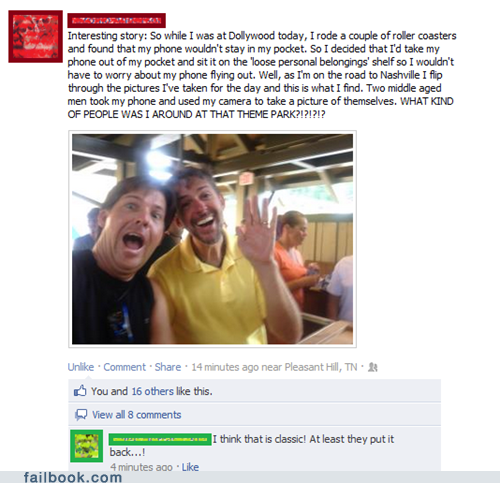Image resolution: width=500 pixels, height=483 pixels.
Task: Click the green commenter avatar
Action: tap(87, 446)
